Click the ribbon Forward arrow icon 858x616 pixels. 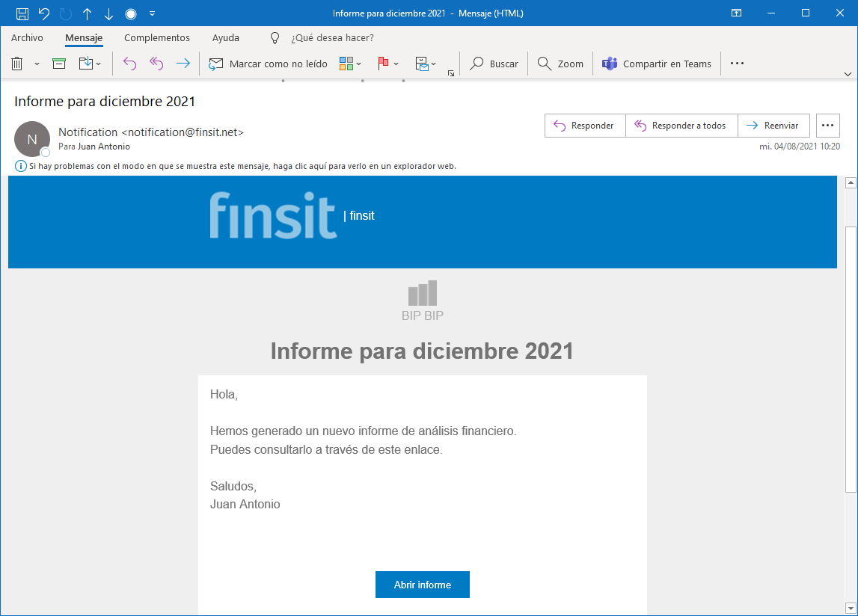(x=183, y=64)
